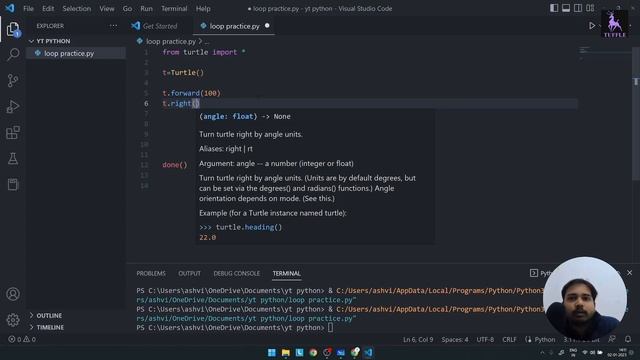Click line number 6 in gutter
Image resolution: width=640 pixels, height=360 pixels.
(146, 104)
